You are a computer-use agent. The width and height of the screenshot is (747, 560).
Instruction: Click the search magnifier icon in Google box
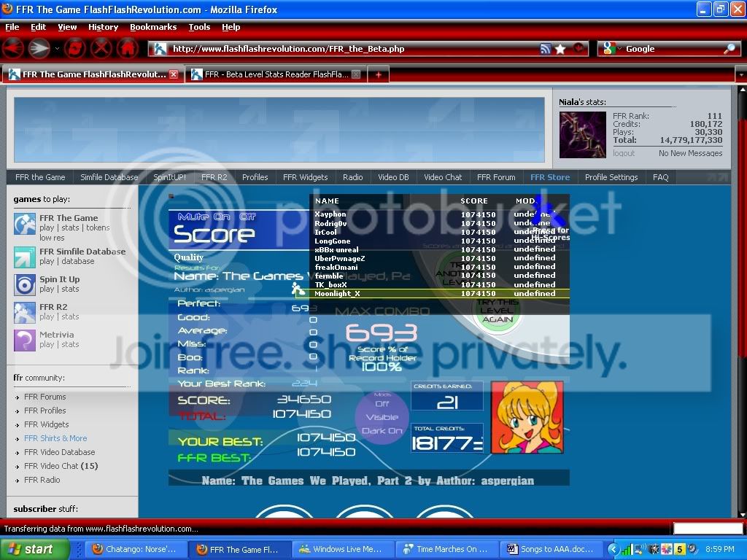coord(729,49)
